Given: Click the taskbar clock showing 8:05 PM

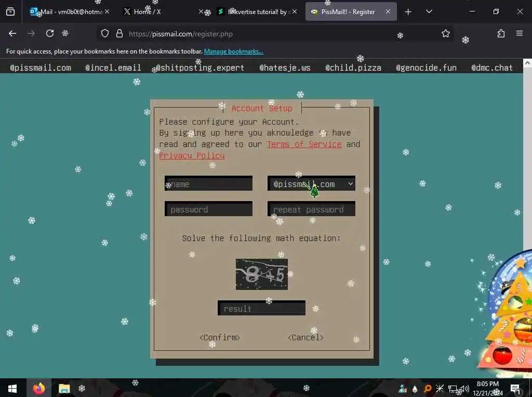Looking at the screenshot, I should tap(488, 389).
